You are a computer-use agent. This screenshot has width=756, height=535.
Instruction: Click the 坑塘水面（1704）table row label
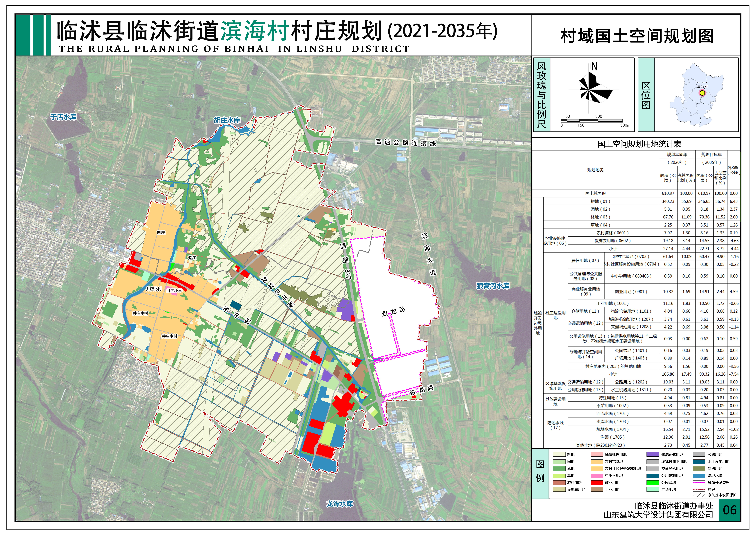click(612, 429)
